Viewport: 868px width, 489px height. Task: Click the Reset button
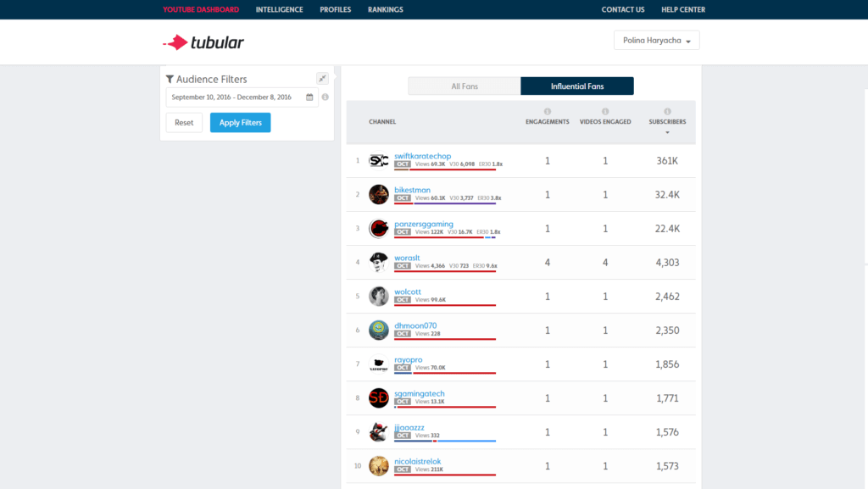(184, 123)
